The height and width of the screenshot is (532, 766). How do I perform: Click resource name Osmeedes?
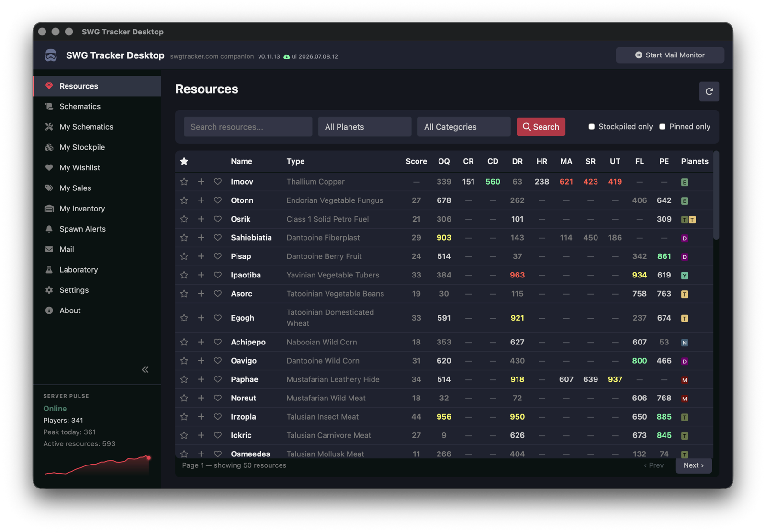250,454
